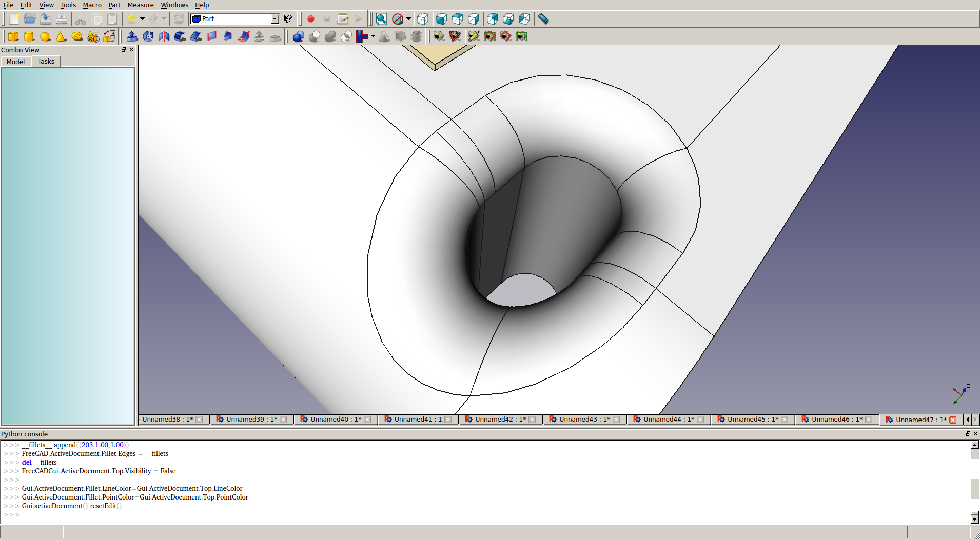Start recording a macro
Viewport: 980px width, 539px height.
pos(311,19)
